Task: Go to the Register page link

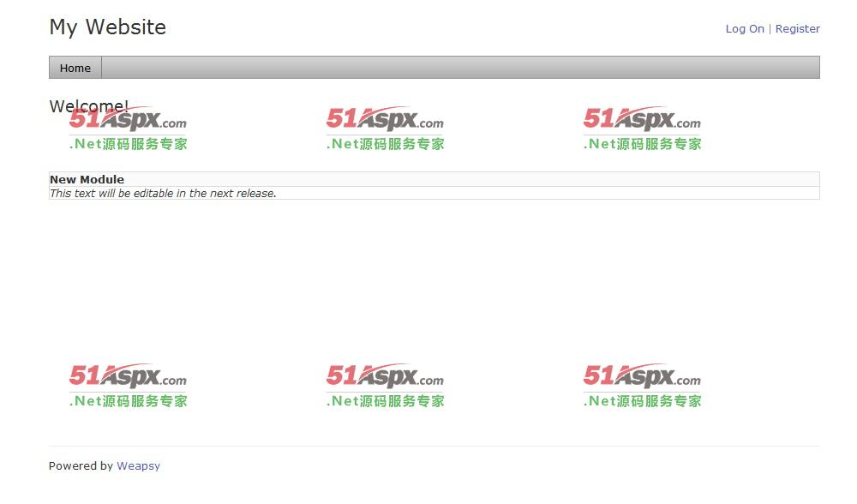Action: click(797, 29)
